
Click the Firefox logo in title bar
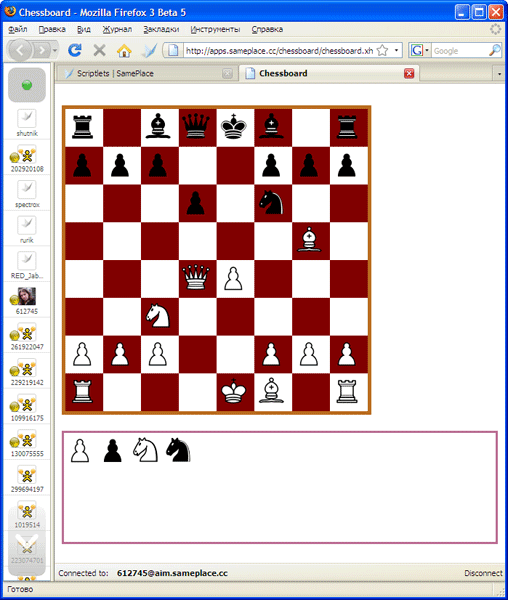coord(10,11)
